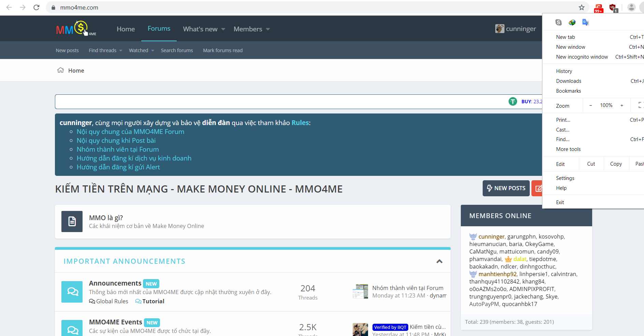
Task: Expand the Watched dropdown arrow
Action: pos(153,50)
